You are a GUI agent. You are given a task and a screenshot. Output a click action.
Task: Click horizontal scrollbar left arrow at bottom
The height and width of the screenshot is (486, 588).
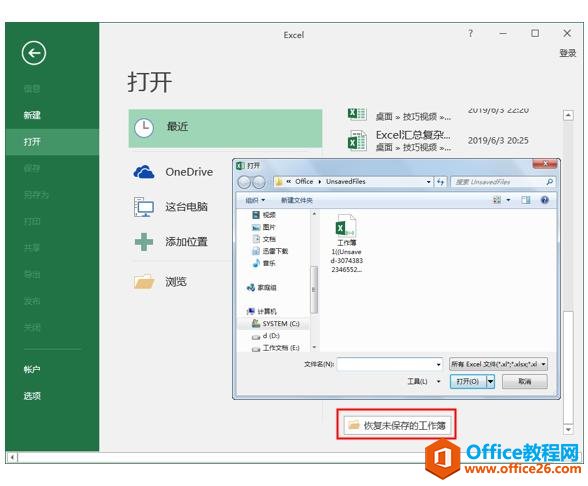tap(12, 457)
